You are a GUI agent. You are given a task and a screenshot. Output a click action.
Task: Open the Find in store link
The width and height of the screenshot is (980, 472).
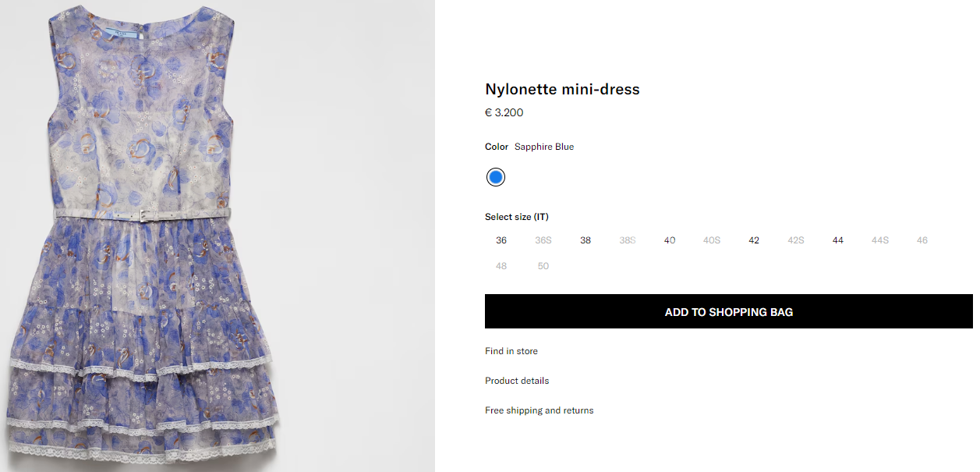pyautogui.click(x=511, y=351)
